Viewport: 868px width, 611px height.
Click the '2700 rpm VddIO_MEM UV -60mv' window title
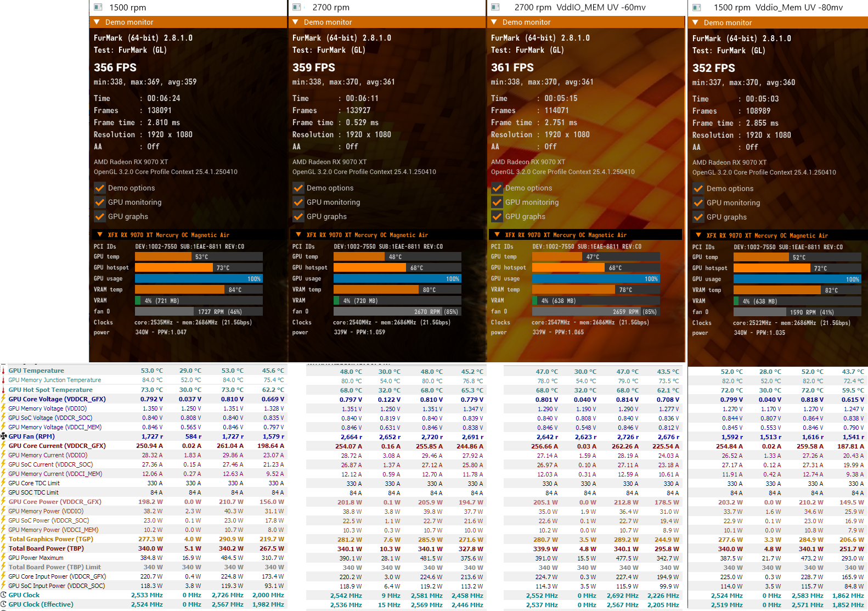580,7
